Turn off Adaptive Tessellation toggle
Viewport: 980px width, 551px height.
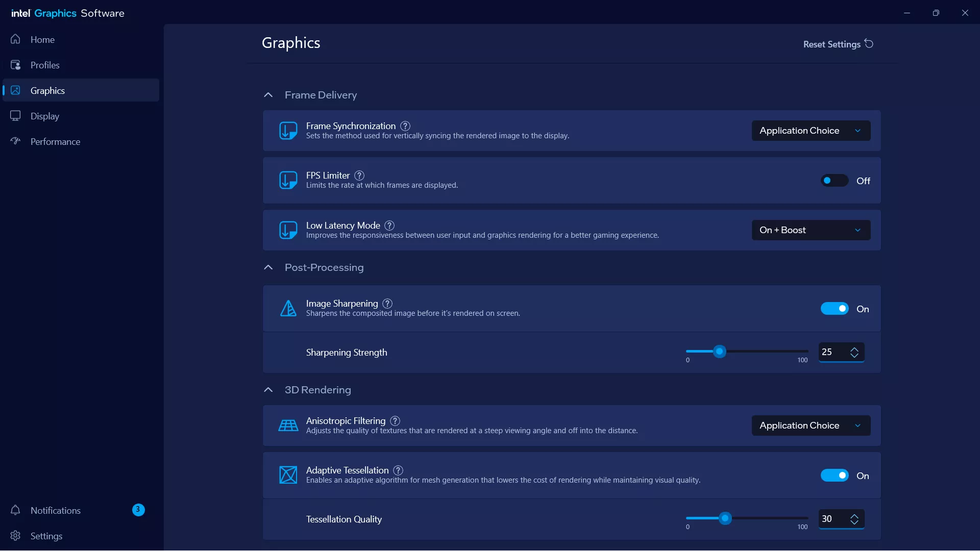pyautogui.click(x=834, y=475)
